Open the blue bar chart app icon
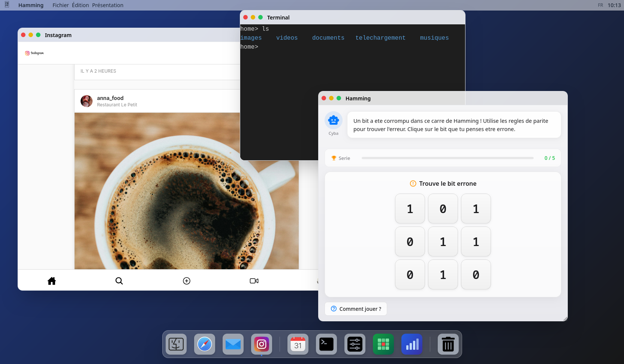The image size is (624, 364). pos(412,344)
